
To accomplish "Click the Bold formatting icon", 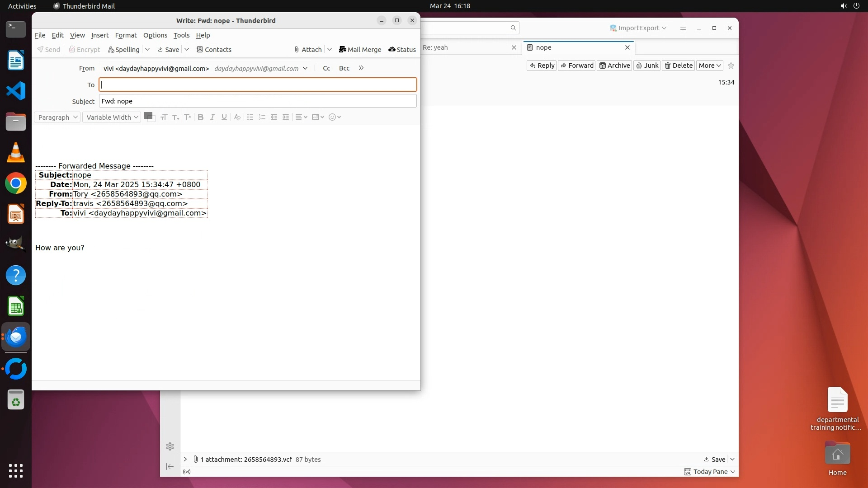I will point(201,117).
